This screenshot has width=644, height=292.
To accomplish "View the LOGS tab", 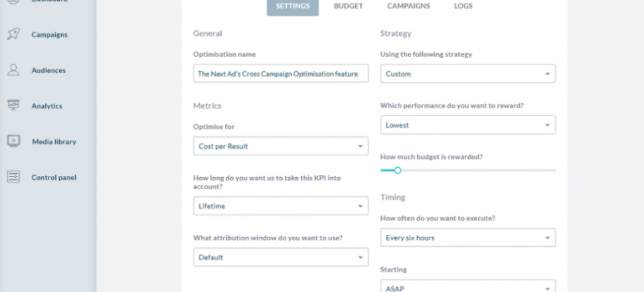I will coord(463,6).
